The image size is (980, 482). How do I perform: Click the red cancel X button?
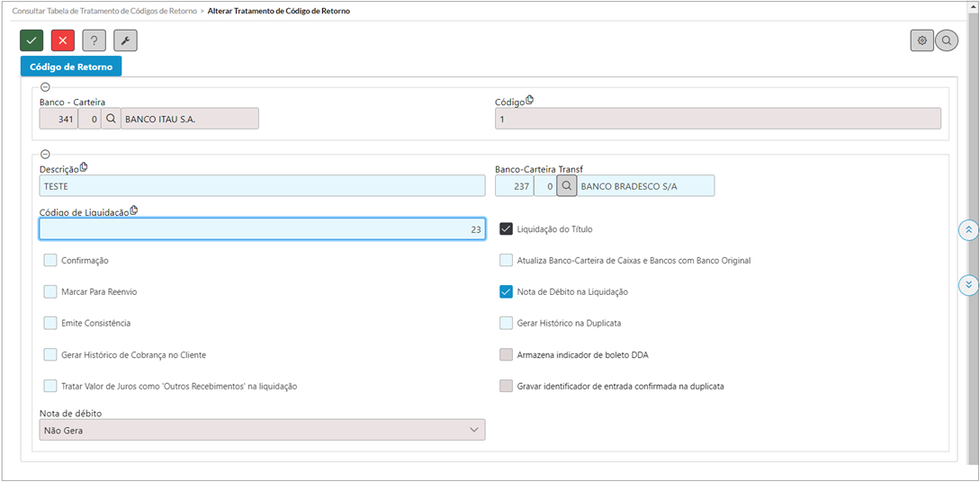tap(62, 40)
